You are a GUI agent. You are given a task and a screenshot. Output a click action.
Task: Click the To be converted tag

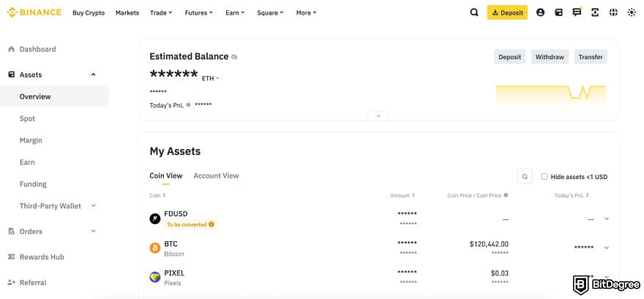(x=190, y=224)
